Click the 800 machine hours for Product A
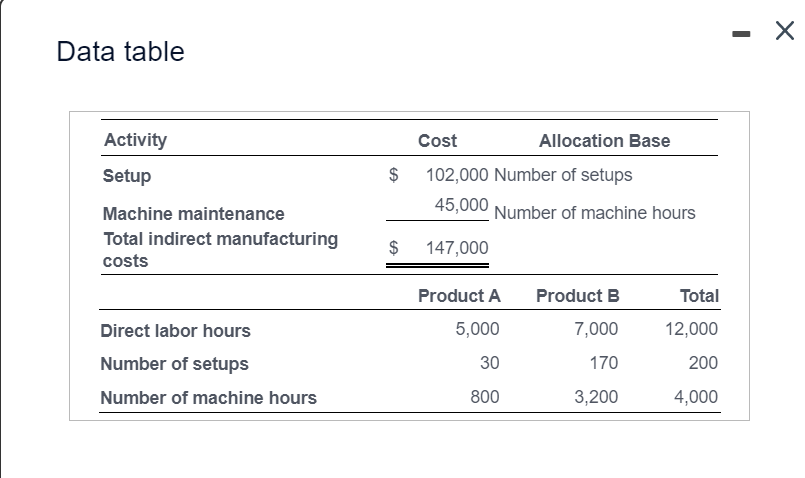Viewport: 805px width, 478px height. click(485, 397)
